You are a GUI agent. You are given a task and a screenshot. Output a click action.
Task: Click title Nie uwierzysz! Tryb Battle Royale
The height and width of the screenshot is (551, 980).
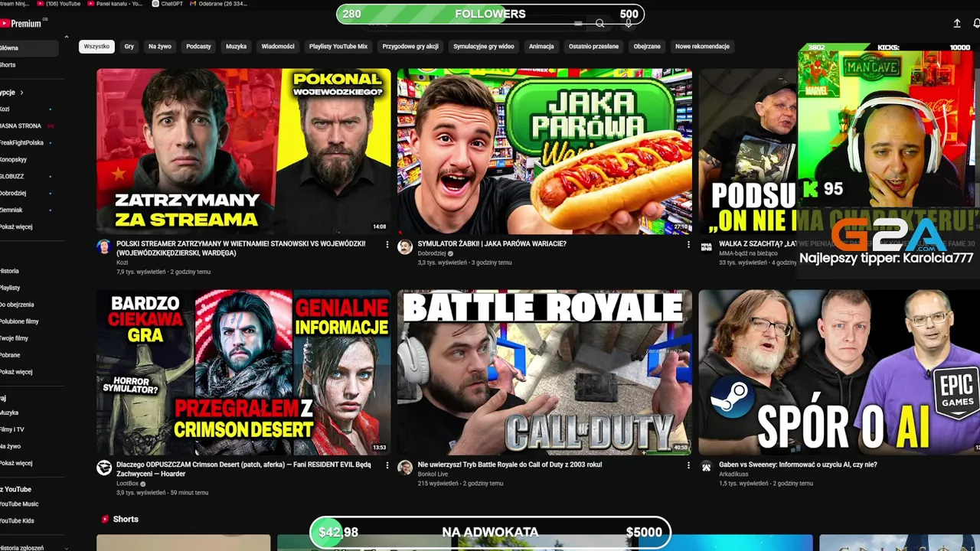point(510,465)
